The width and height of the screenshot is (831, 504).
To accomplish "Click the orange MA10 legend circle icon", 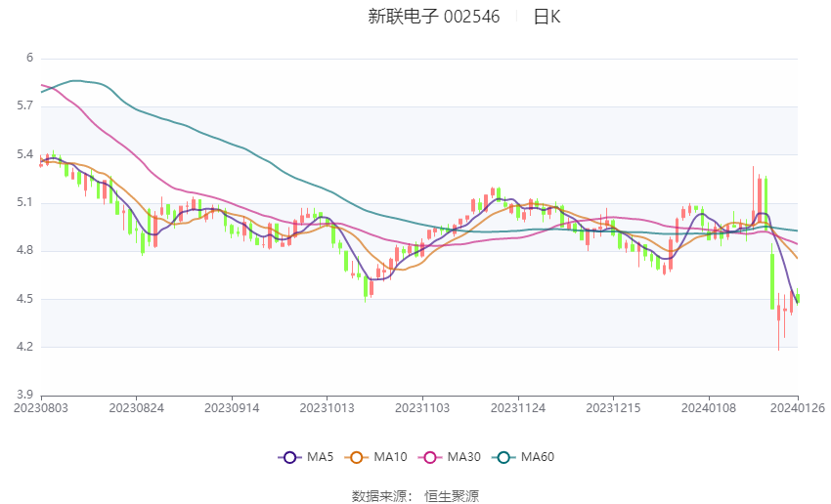I will pyautogui.click(x=356, y=457).
